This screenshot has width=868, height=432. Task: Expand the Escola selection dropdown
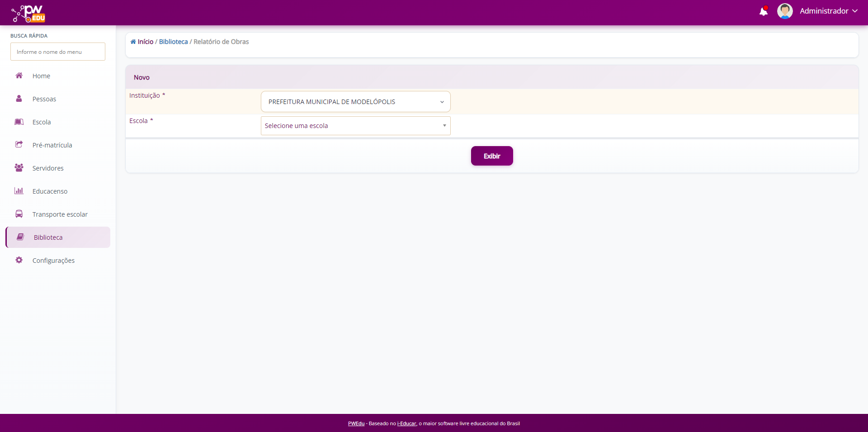tap(355, 126)
